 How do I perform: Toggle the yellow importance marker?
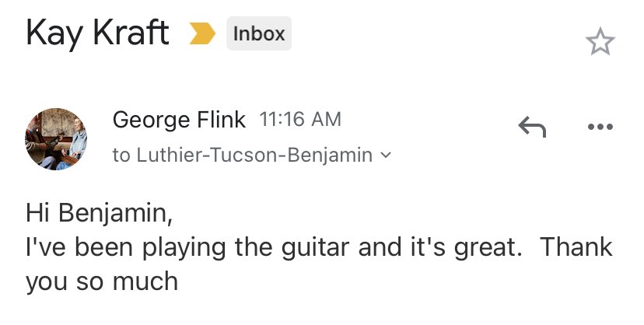coord(202,33)
